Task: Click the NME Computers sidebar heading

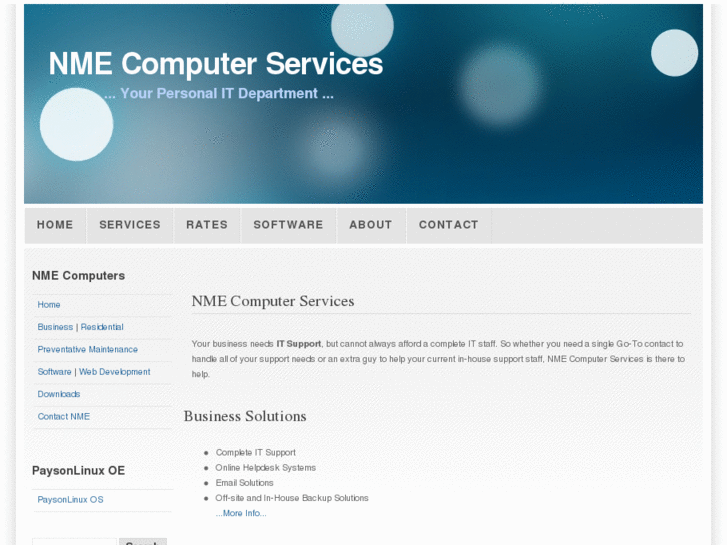Action: tap(78, 276)
